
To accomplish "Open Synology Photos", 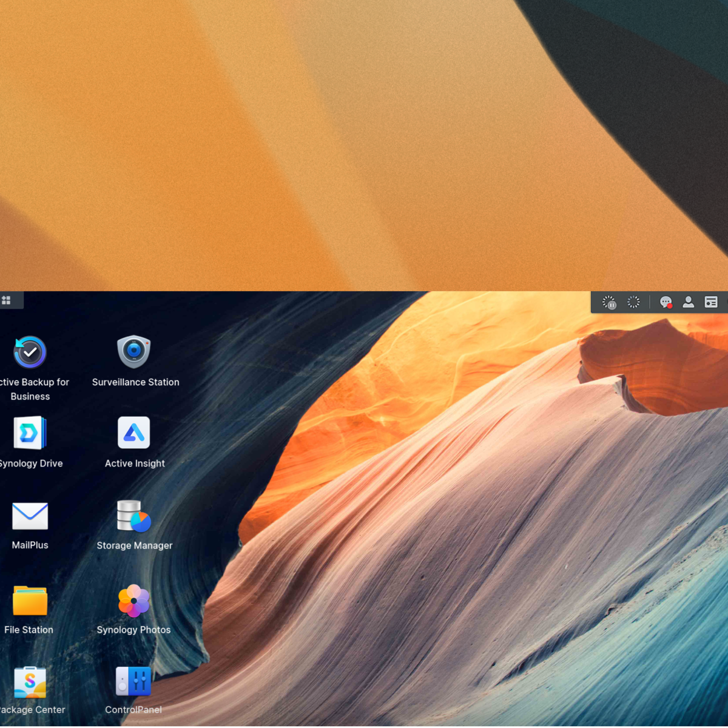I will click(134, 601).
